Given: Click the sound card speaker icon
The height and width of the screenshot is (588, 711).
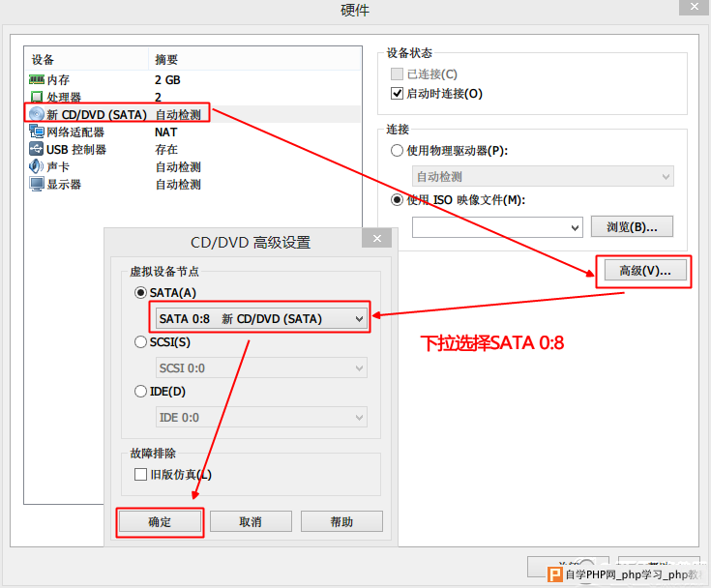Looking at the screenshot, I should coord(37,166).
